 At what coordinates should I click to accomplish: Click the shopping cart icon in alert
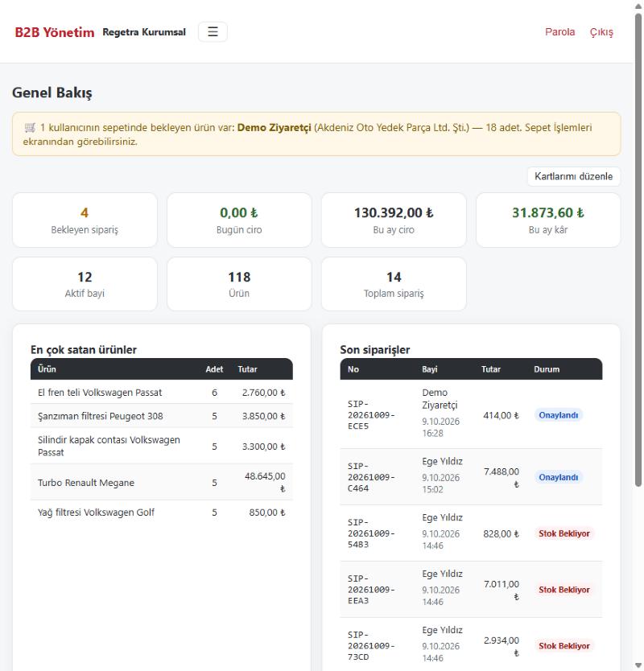[x=30, y=128]
